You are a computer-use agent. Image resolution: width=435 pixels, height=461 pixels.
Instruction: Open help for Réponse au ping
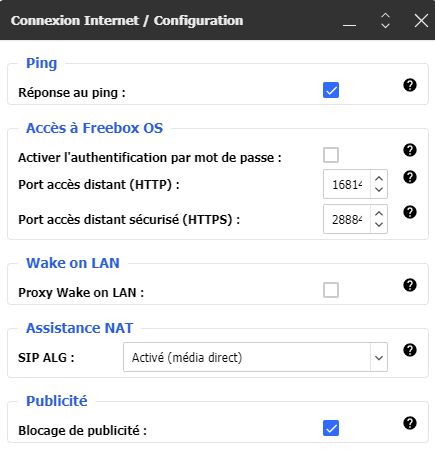[410, 85]
